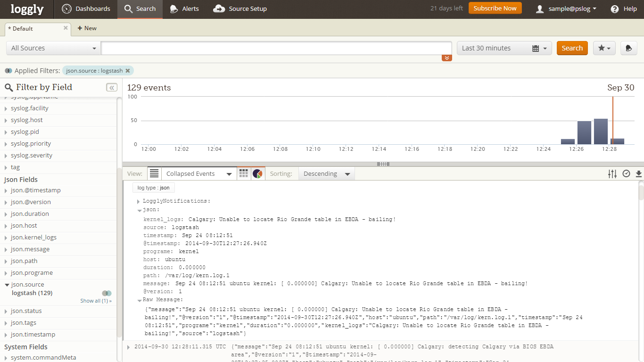This screenshot has height=362, width=644.
Task: Click the alert bell button beside star
Action: tap(628, 48)
